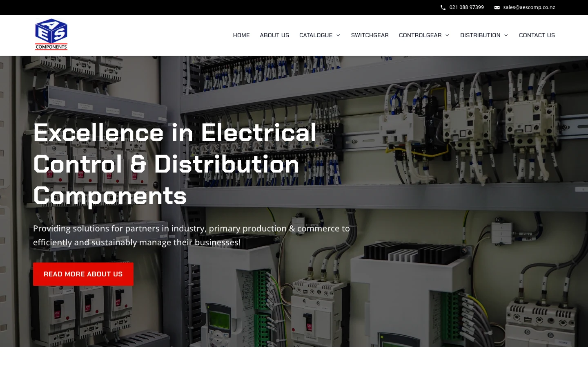Image resolution: width=588 pixels, height=368 pixels.
Task: Open the About Us page
Action: [274, 35]
